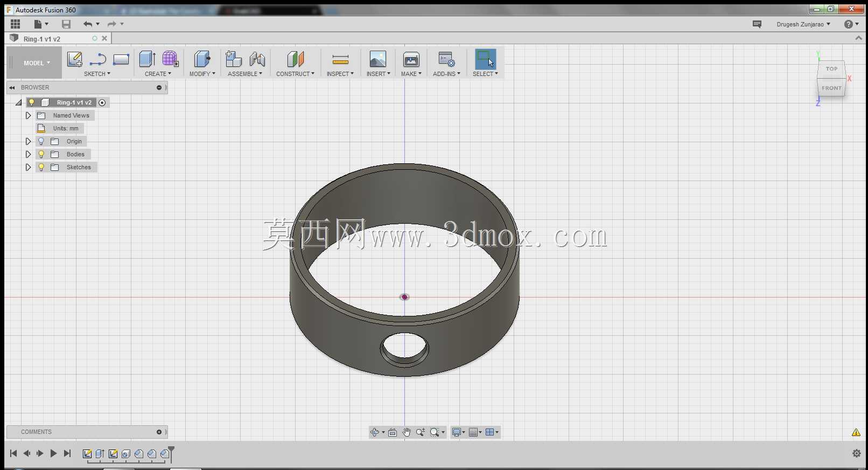Screen dimensions: 868x470
Task: Select first sketch feature in timeline
Action: point(87,454)
